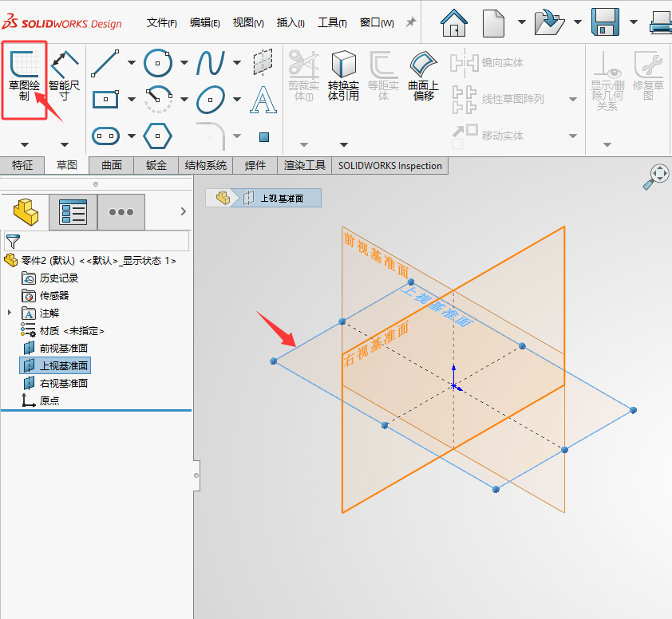Open the Circle tool dropdown arrow
Screen dimensions: 672x619
[184, 62]
